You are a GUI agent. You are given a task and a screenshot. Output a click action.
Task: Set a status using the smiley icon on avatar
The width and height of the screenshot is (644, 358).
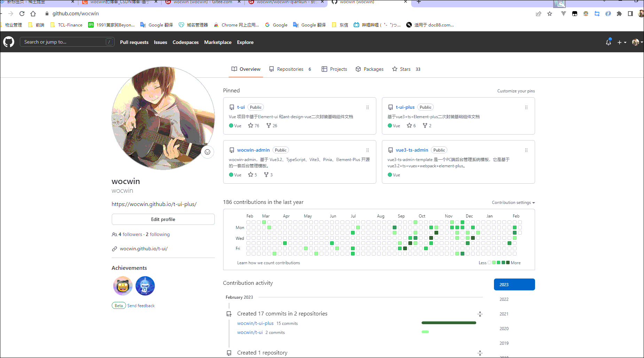click(x=207, y=152)
